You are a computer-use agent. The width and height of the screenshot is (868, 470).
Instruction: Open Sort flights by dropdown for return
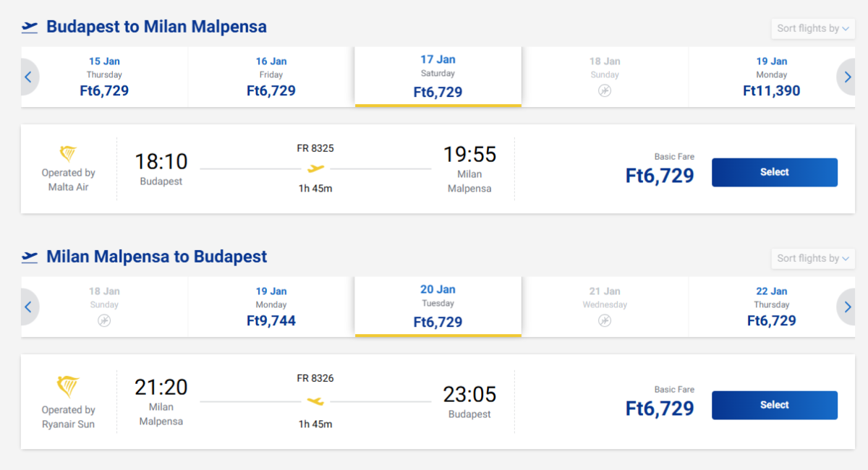pos(813,258)
